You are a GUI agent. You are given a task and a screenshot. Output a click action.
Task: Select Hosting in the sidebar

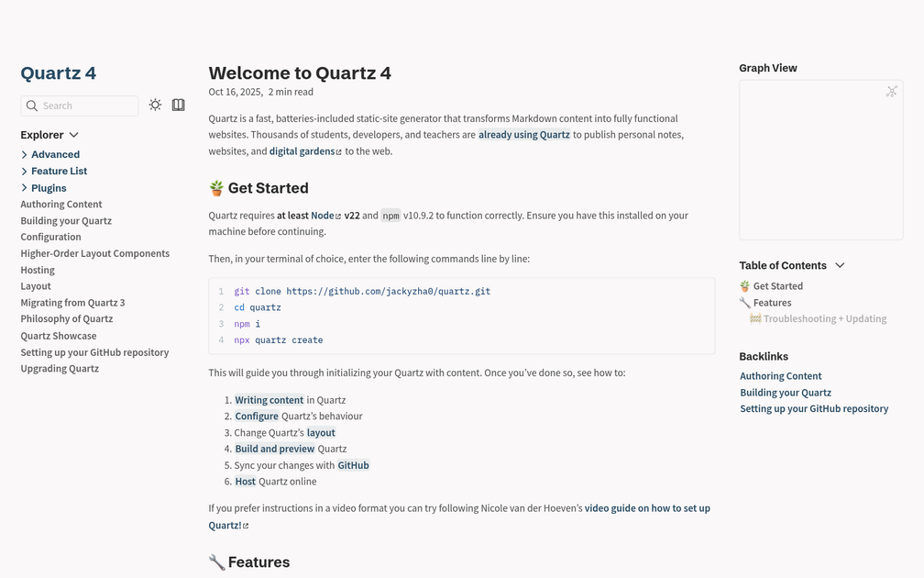(37, 270)
